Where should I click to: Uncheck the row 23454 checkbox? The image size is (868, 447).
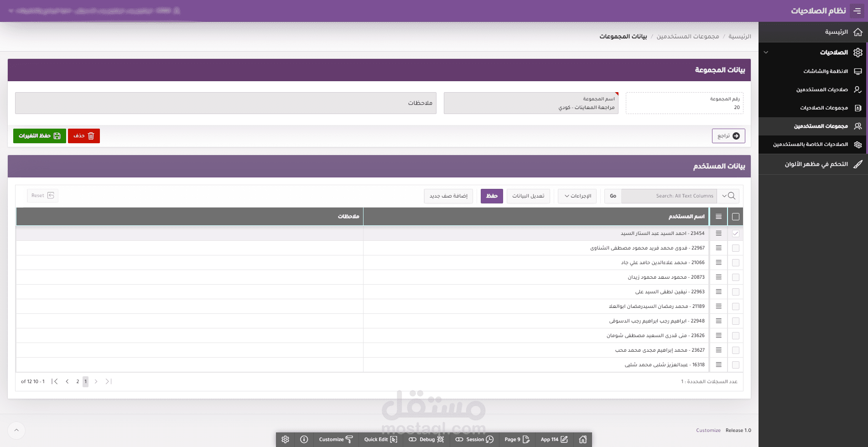point(736,234)
